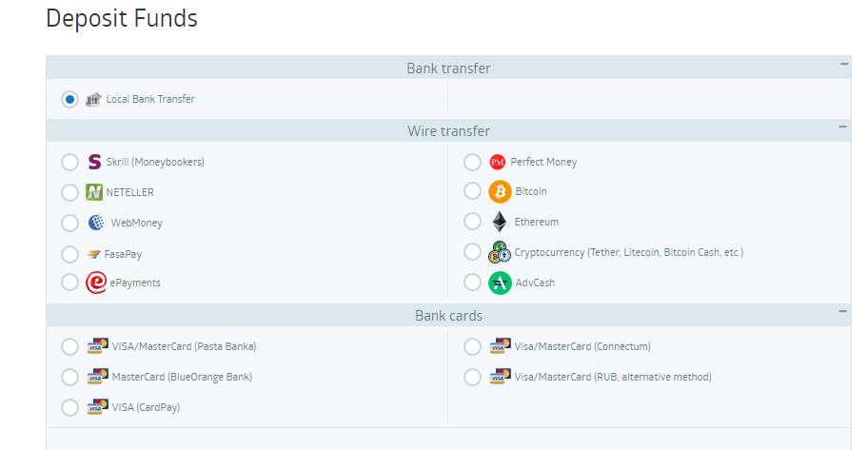Click the MasterCard (BlueOrange Bank) label
Screen dimensions: 868x450
click(182, 377)
